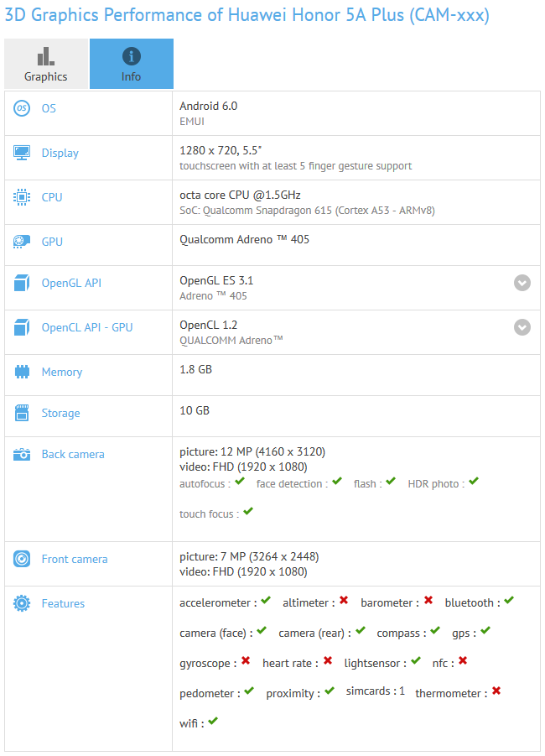Select the Display monitor icon
Image resolution: width=545 pixels, height=756 pixels.
click(21, 153)
